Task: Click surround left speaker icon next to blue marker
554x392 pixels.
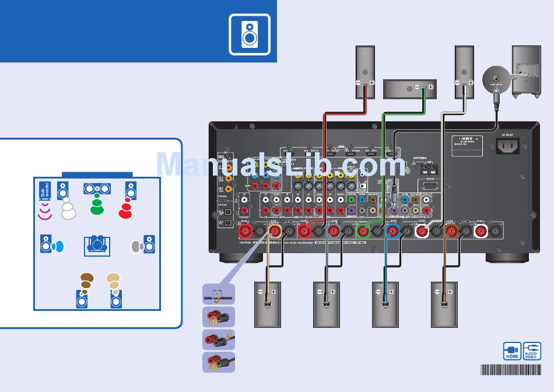Action: tap(46, 244)
